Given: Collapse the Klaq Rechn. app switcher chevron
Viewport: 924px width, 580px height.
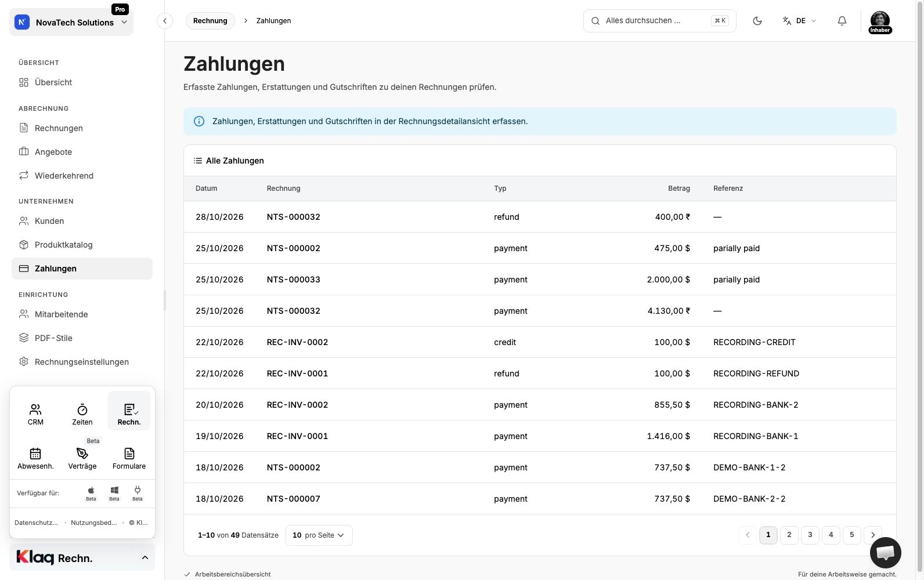Looking at the screenshot, I should coord(145,558).
